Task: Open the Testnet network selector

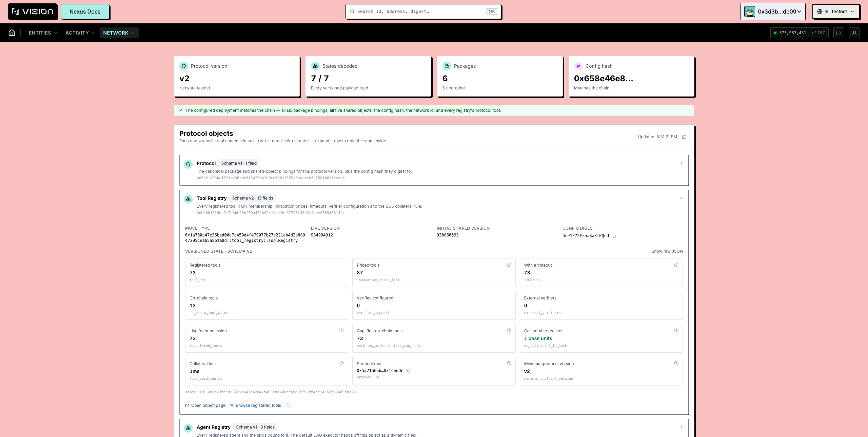Action: pyautogui.click(x=836, y=12)
